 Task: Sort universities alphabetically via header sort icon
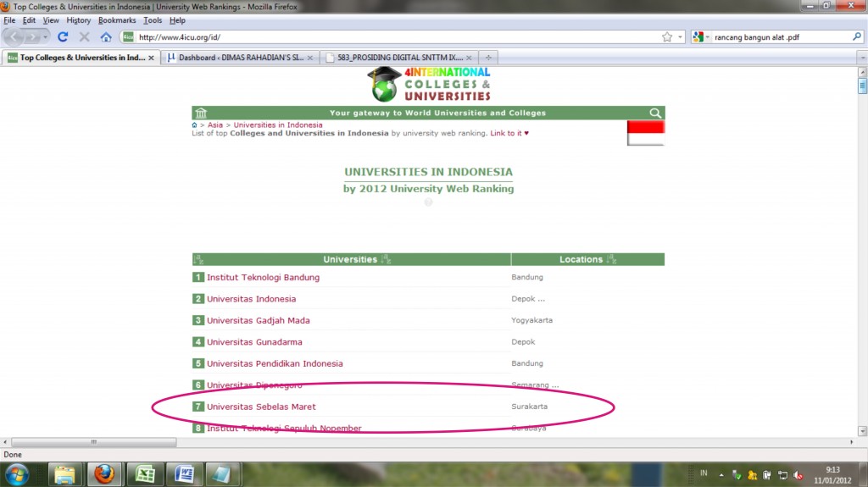tap(386, 259)
